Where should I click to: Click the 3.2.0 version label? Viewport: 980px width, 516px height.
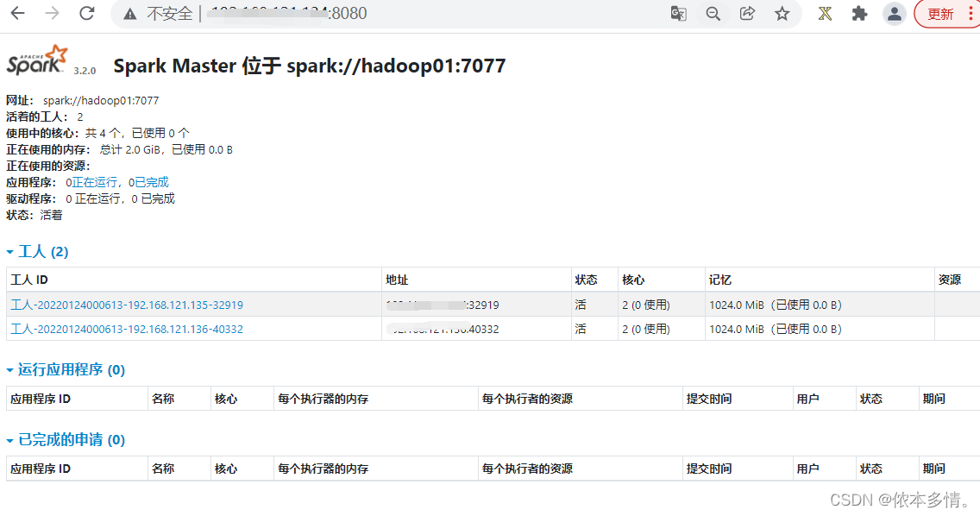(85, 71)
